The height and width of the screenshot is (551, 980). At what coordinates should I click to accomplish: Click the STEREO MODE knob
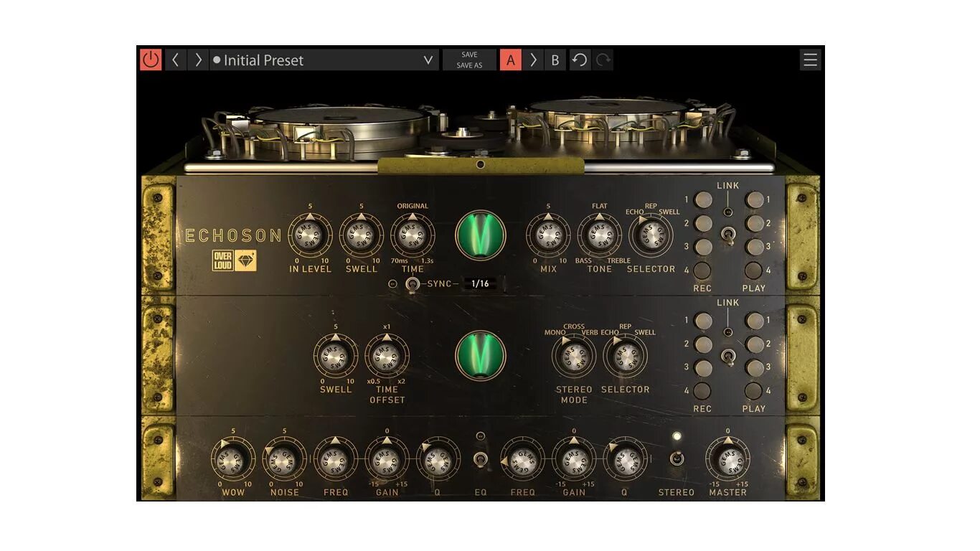tap(574, 356)
